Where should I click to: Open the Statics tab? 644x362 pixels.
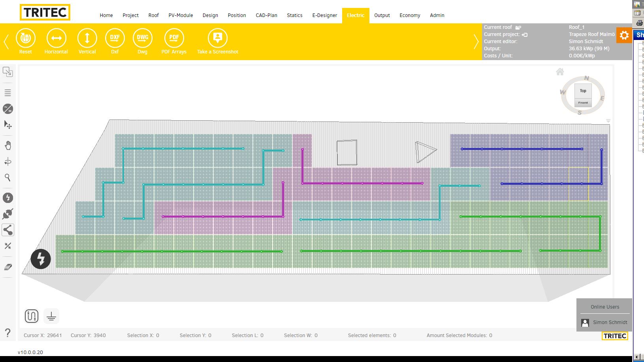294,15
